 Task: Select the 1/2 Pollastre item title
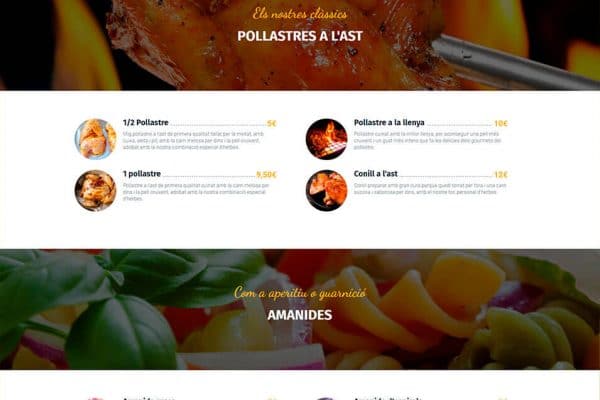click(x=145, y=122)
